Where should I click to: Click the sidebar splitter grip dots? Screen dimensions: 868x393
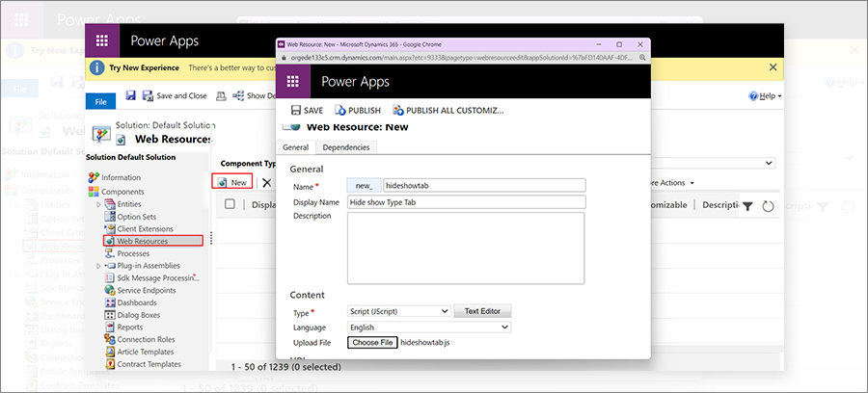211,238
